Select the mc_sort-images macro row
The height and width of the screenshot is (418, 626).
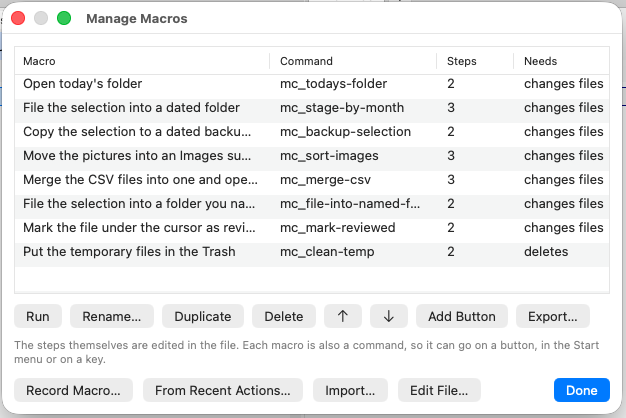click(312, 156)
